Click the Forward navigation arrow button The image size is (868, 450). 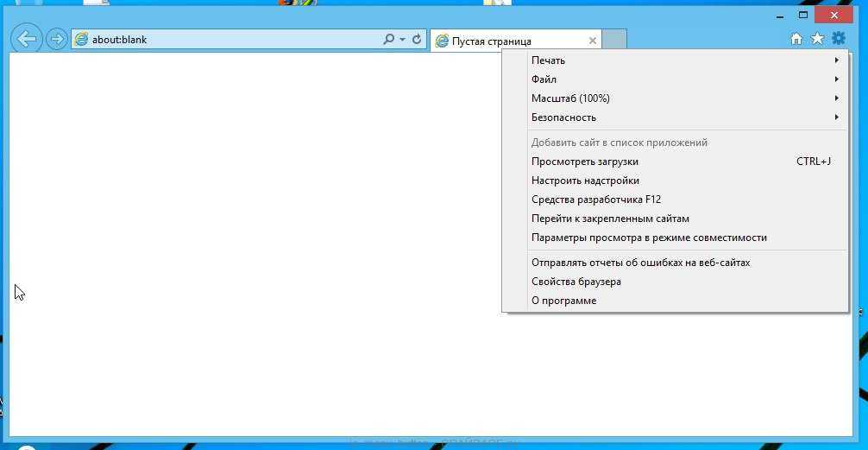[57, 39]
